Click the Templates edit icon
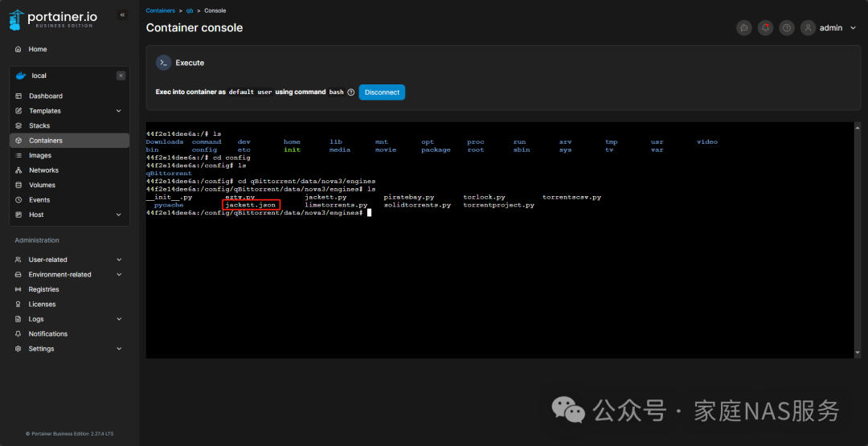 [18, 111]
